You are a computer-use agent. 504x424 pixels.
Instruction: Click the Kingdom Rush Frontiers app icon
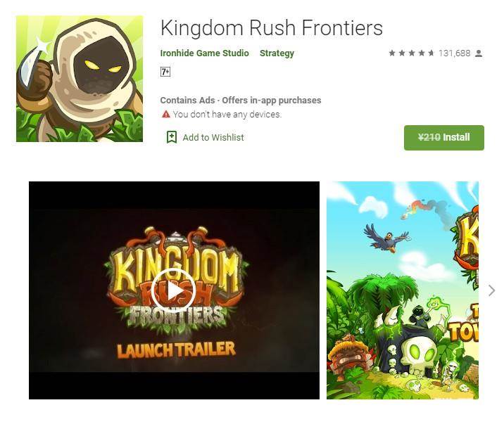(x=80, y=79)
